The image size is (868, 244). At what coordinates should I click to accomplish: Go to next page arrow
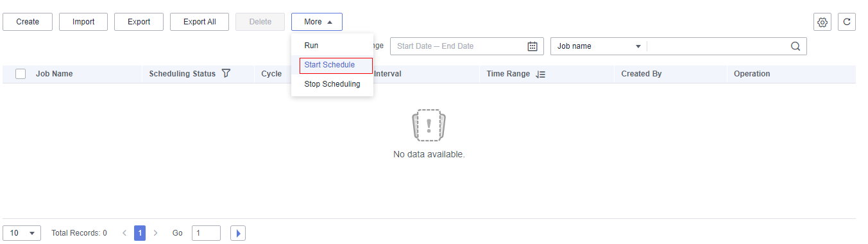(155, 233)
